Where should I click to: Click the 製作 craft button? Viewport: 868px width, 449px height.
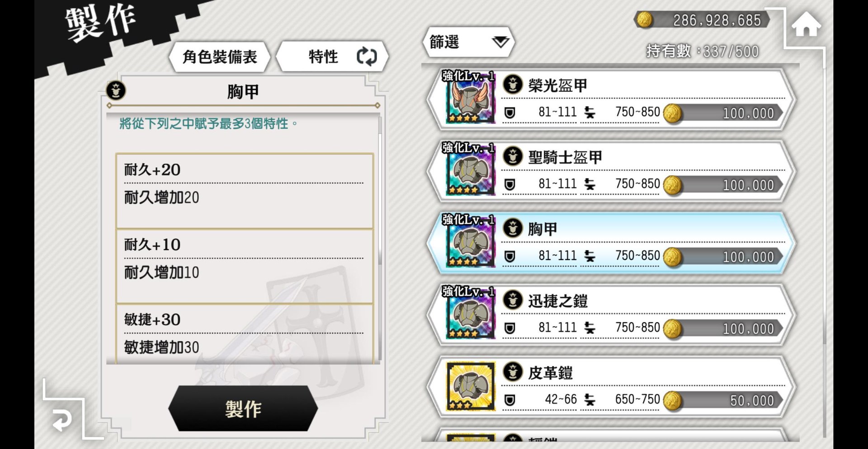(x=243, y=409)
